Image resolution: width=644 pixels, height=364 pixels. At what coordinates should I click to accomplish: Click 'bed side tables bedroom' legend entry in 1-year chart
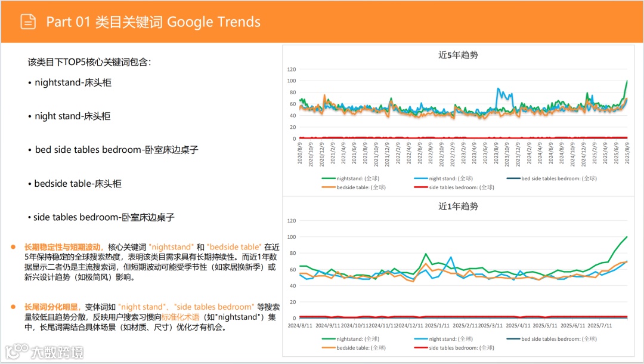(x=552, y=339)
